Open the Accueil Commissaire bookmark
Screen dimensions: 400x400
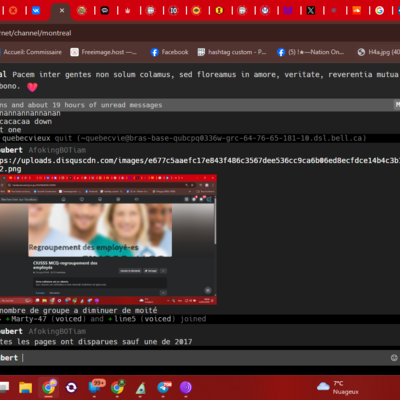point(31,52)
